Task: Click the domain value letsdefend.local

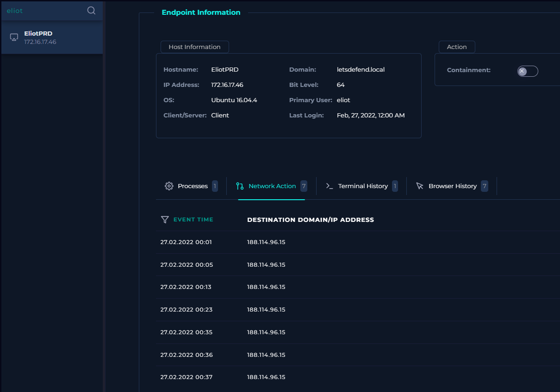Action: pos(361,69)
